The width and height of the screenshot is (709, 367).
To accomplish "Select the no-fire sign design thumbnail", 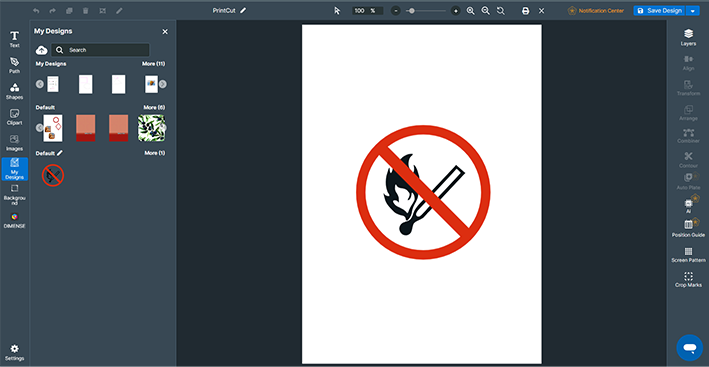I will [x=53, y=175].
